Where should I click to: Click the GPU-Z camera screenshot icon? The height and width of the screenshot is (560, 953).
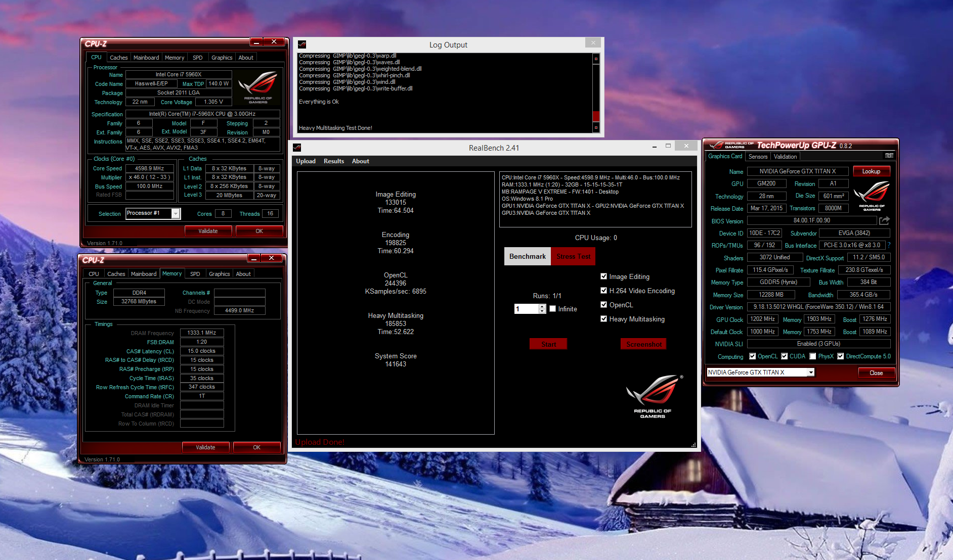889,156
